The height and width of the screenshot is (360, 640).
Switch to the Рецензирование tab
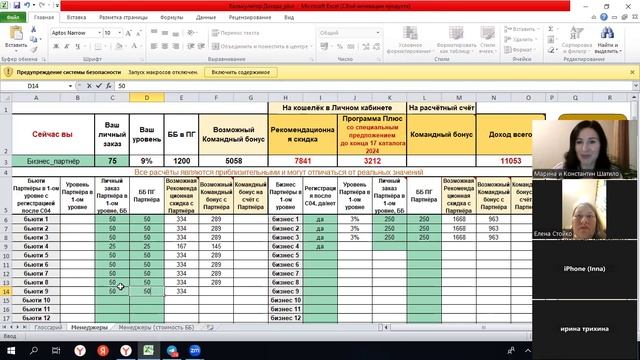[x=250, y=18]
